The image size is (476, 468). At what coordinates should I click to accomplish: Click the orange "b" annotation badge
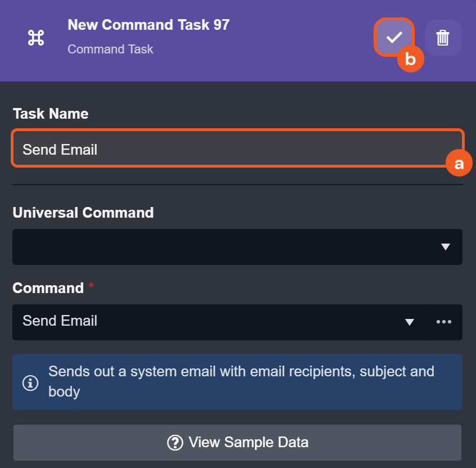coord(410,60)
